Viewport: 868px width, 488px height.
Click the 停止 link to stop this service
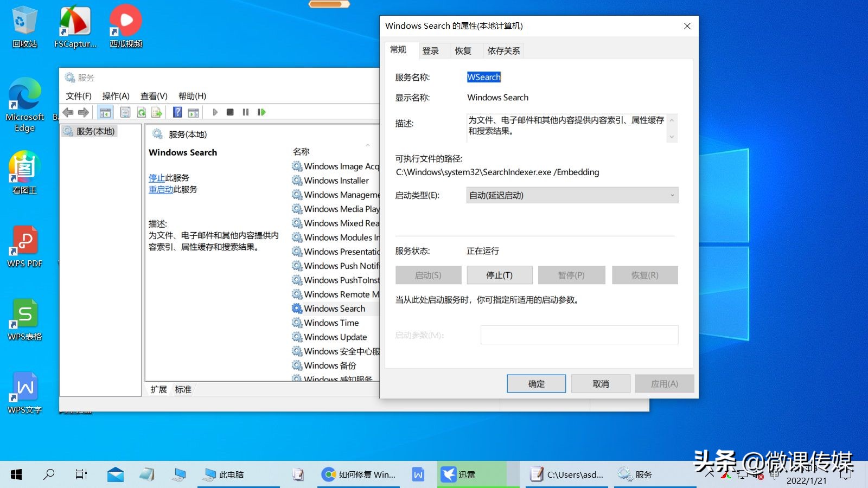(x=157, y=178)
